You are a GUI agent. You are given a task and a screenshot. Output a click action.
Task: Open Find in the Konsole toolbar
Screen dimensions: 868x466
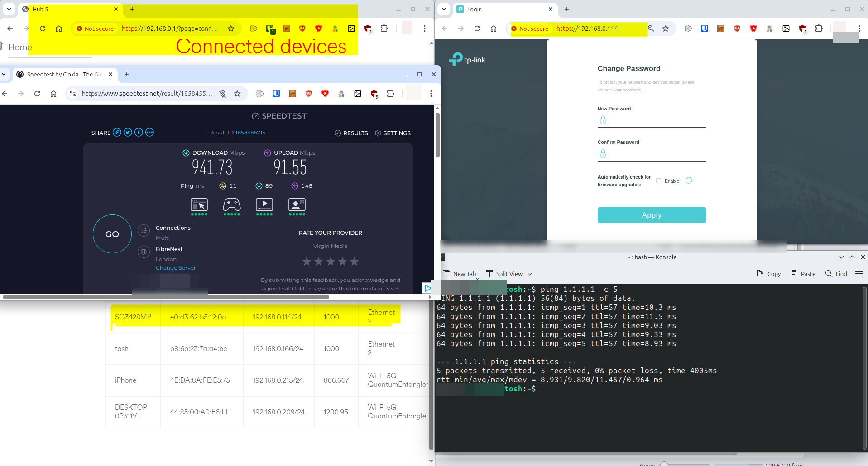pos(836,274)
